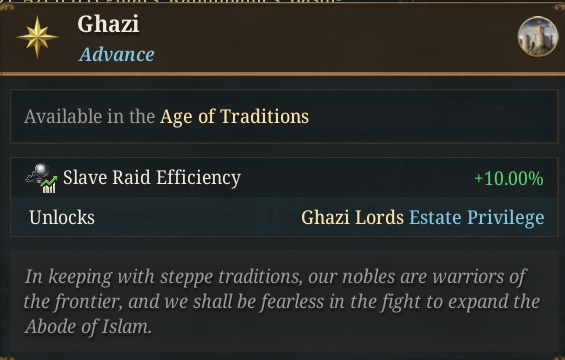Click the gold star advance icon
This screenshot has height=360, width=565.
37,37
